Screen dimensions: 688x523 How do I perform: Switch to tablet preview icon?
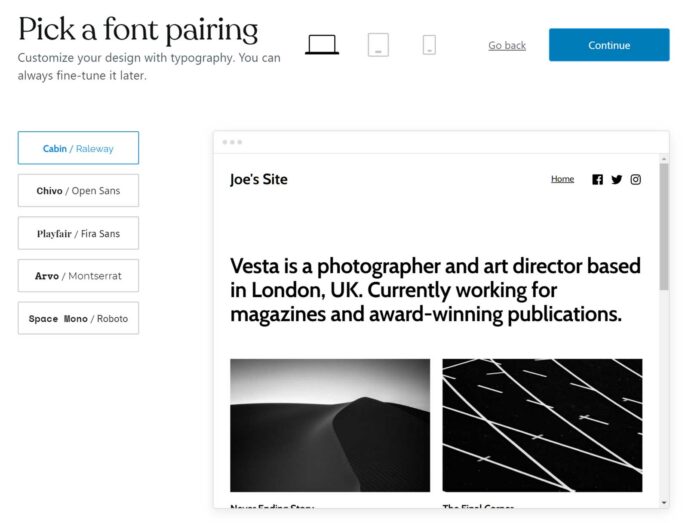tap(378, 44)
